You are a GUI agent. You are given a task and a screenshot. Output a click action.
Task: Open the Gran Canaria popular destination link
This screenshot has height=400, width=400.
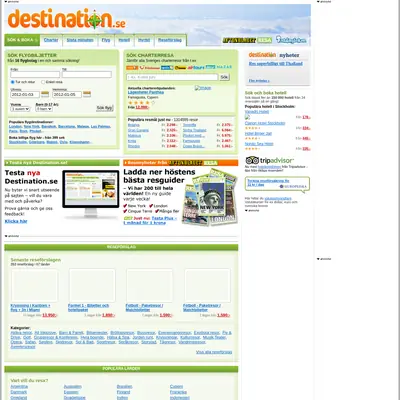coord(138,130)
